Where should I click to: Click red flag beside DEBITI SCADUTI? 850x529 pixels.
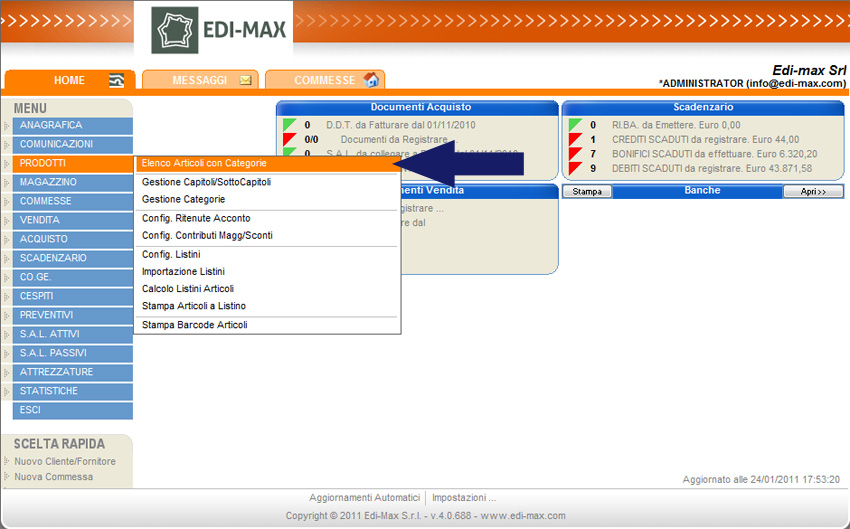click(575, 169)
